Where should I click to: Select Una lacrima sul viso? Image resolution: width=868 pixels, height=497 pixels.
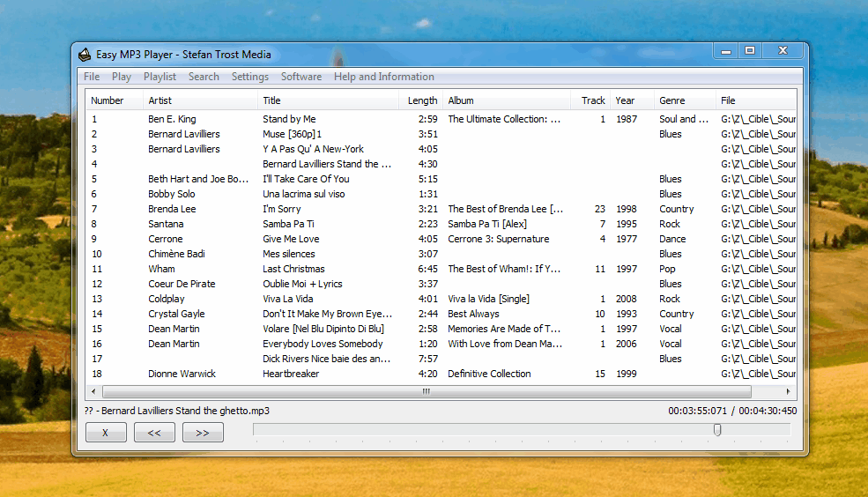pos(303,194)
